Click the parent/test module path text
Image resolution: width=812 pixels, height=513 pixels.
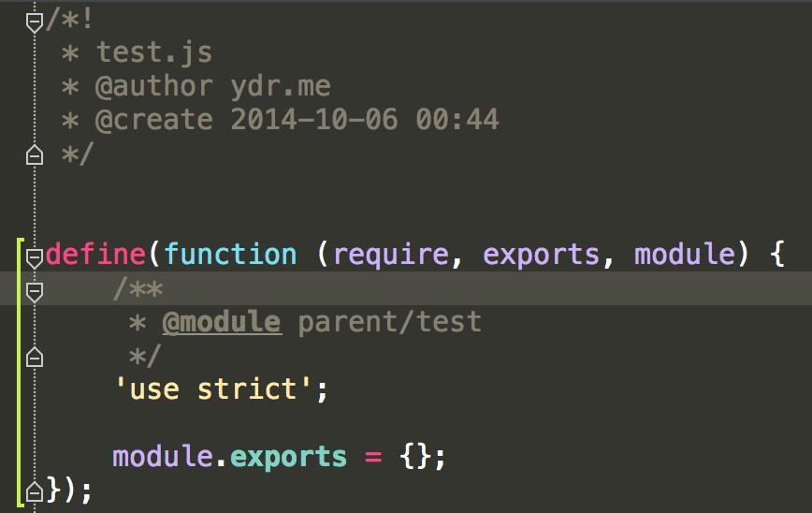pos(389,322)
